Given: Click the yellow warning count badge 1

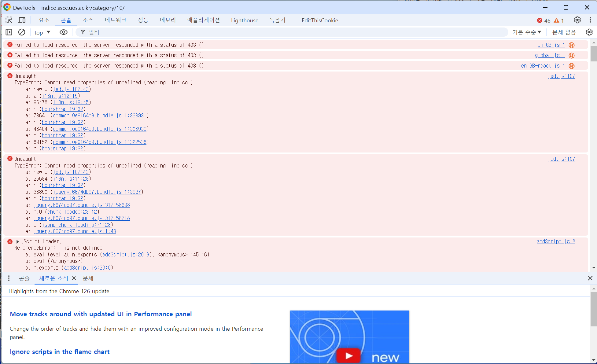Looking at the screenshot, I should tap(559, 20).
